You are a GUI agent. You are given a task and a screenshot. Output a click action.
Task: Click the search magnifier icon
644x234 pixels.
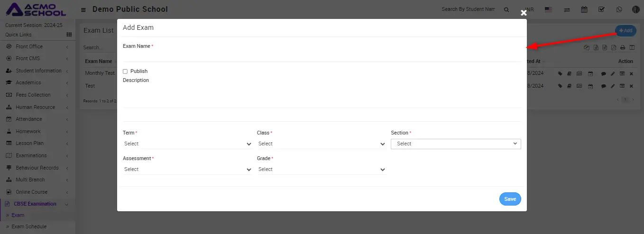(x=506, y=9)
